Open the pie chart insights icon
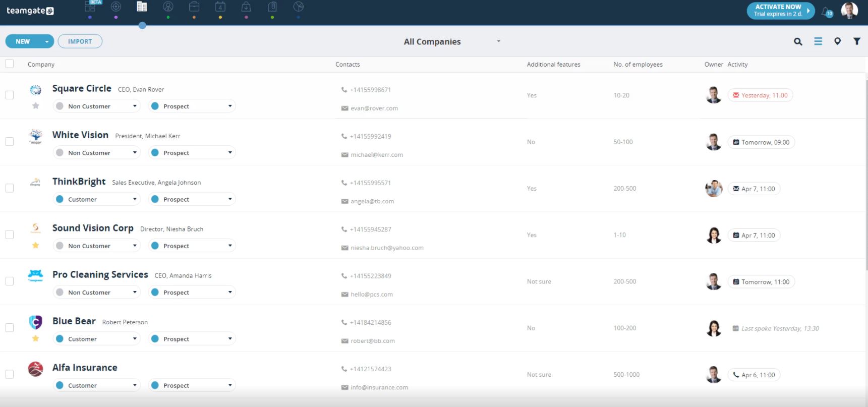The image size is (868, 407). (299, 7)
